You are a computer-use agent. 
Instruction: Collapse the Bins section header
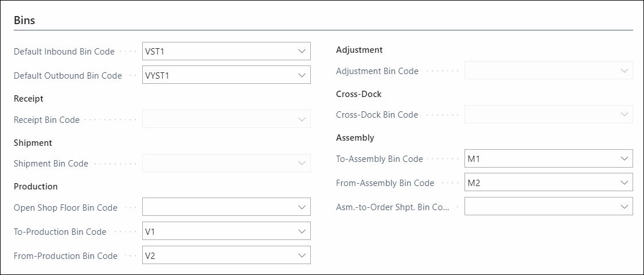click(25, 21)
